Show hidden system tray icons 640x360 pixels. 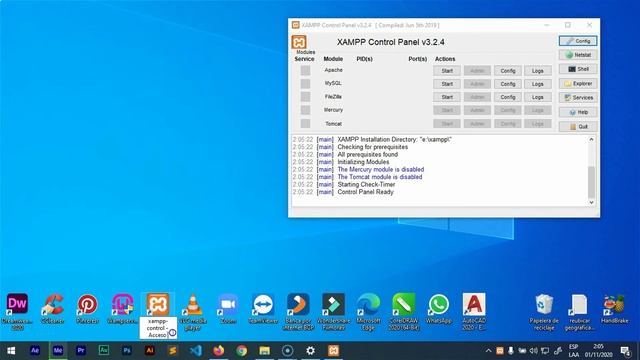tap(488, 351)
